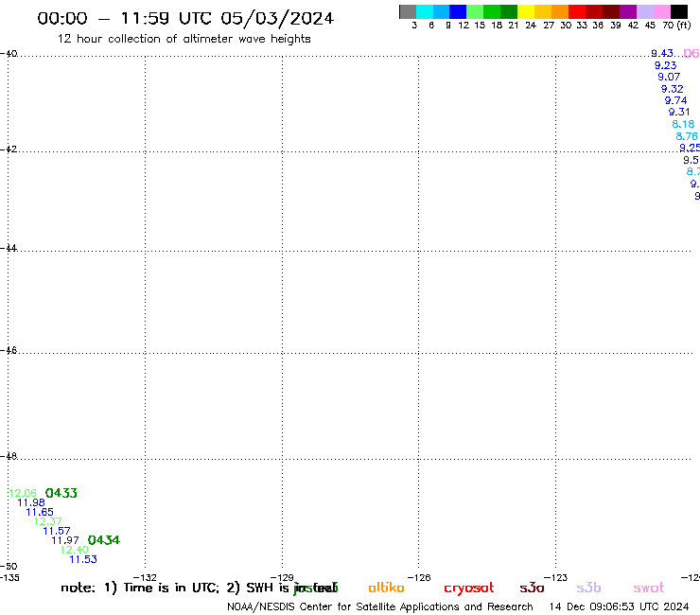Click wave height value 9.43
The image size is (700, 615).
pyautogui.click(x=662, y=54)
